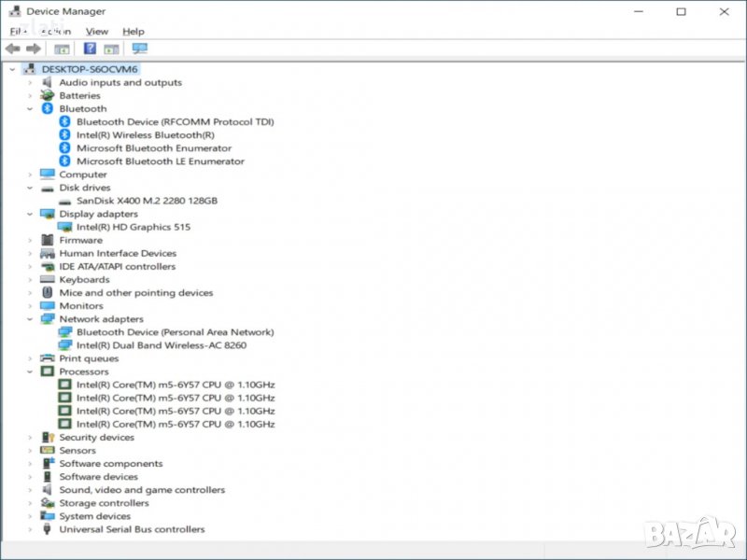Collapse the Network adapters category
The image size is (747, 560).
(x=30, y=319)
